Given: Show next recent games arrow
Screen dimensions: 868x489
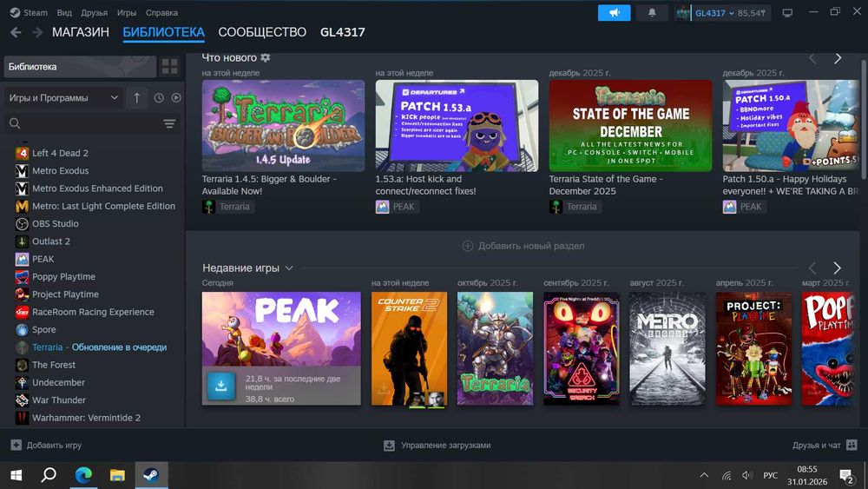Looking at the screenshot, I should tap(837, 268).
